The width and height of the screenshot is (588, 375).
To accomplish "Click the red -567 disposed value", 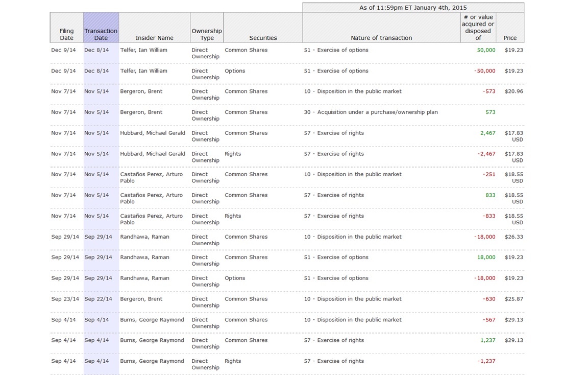I will (489, 320).
